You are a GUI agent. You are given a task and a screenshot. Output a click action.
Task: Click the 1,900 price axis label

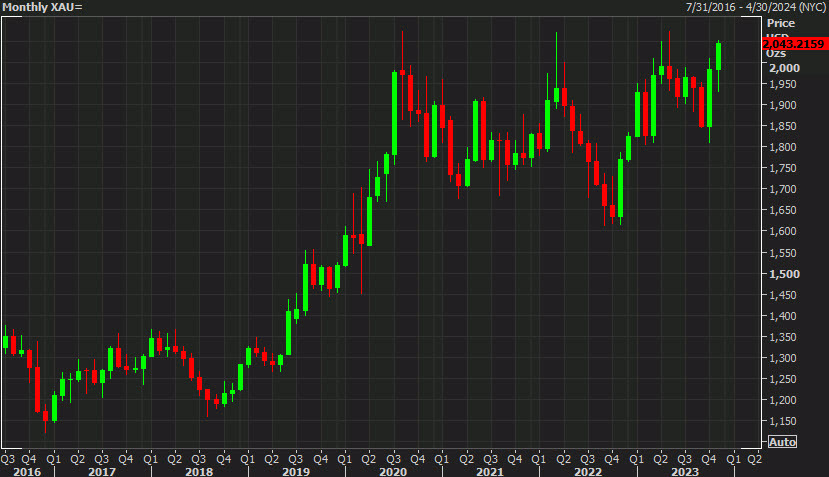[783, 105]
